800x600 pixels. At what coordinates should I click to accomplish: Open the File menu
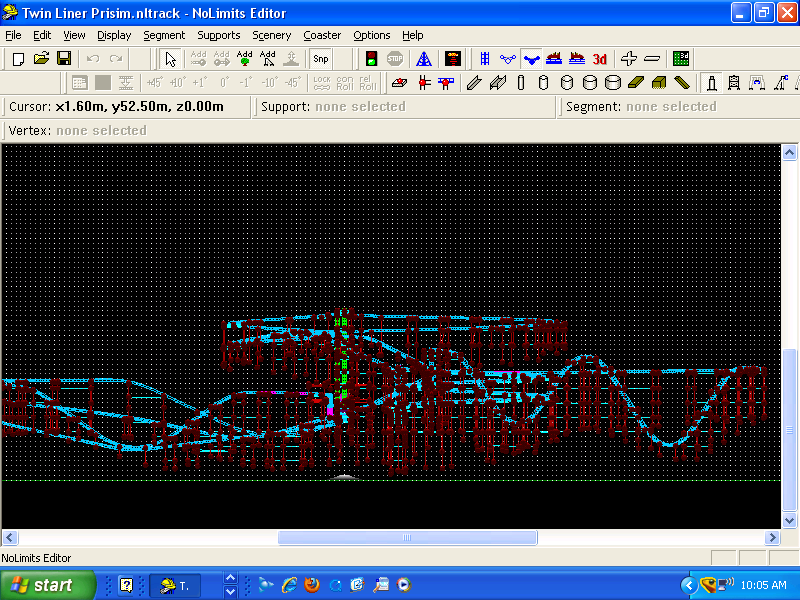[13, 35]
